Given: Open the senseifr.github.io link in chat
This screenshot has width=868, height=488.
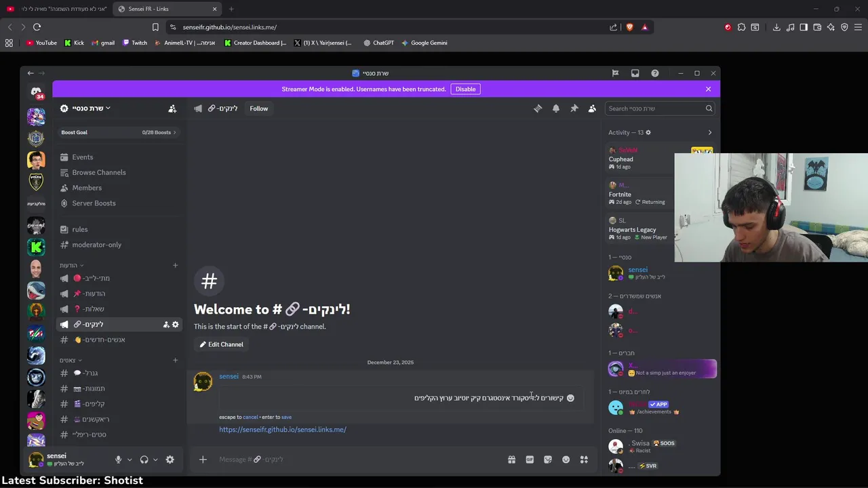Looking at the screenshot, I should (282, 430).
